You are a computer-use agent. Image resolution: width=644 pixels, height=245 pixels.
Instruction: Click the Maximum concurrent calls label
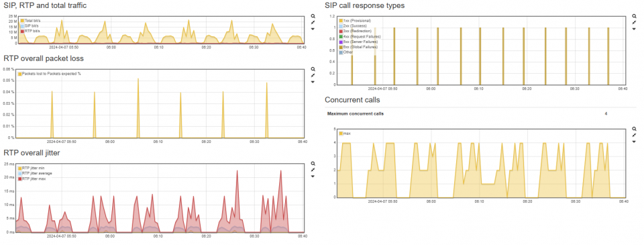pyautogui.click(x=356, y=113)
